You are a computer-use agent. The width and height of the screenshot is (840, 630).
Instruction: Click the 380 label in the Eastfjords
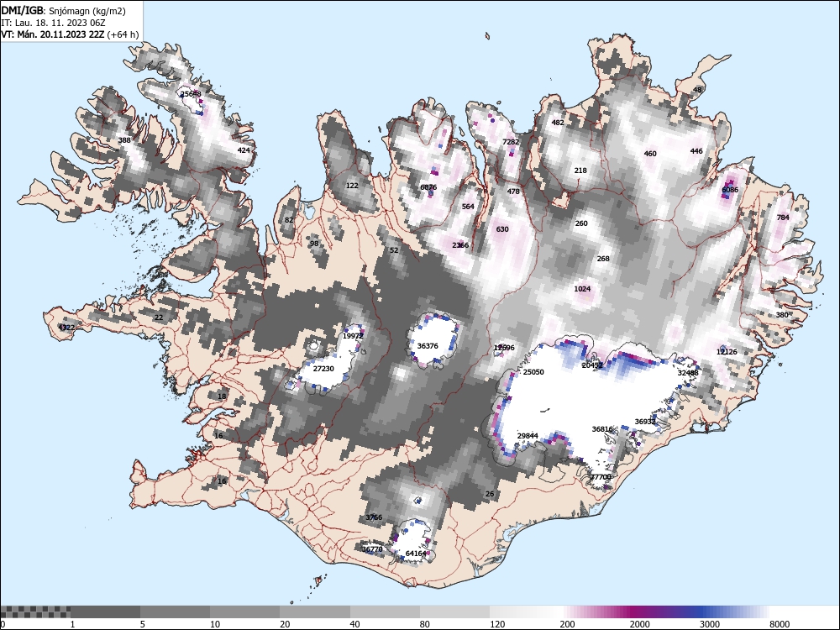tap(782, 315)
